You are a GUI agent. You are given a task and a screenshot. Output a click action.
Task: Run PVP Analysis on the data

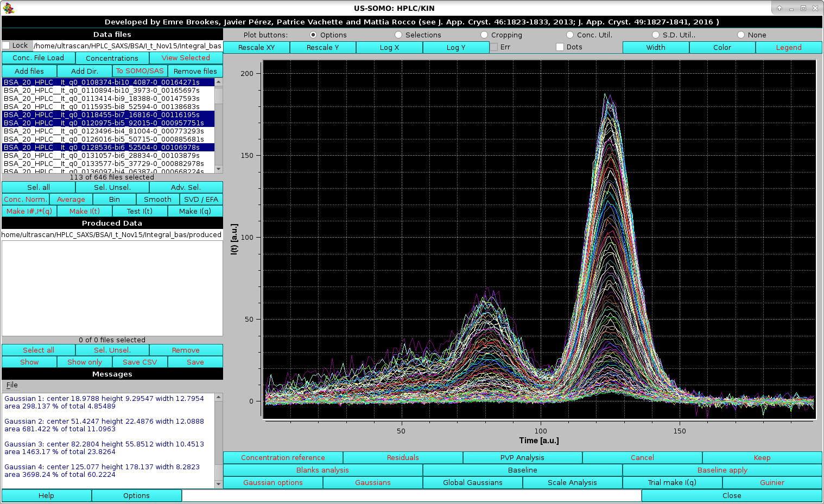pos(522,457)
